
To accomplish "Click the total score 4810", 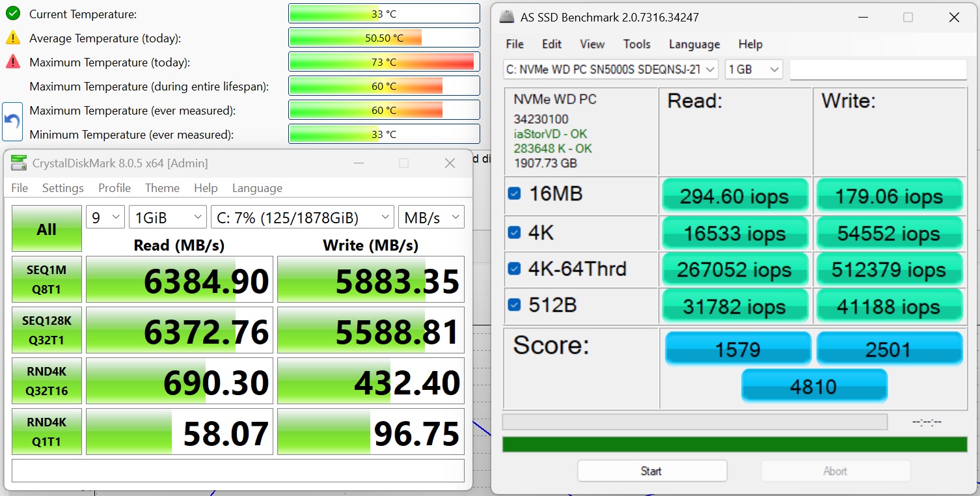I will pos(813,386).
